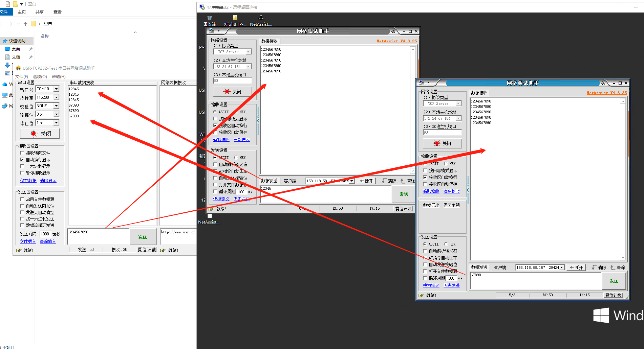Screen dimensions: 644x349
Task: Select the HEX radio under 发送设置 in the port 60 window
Action: coord(446,244)
